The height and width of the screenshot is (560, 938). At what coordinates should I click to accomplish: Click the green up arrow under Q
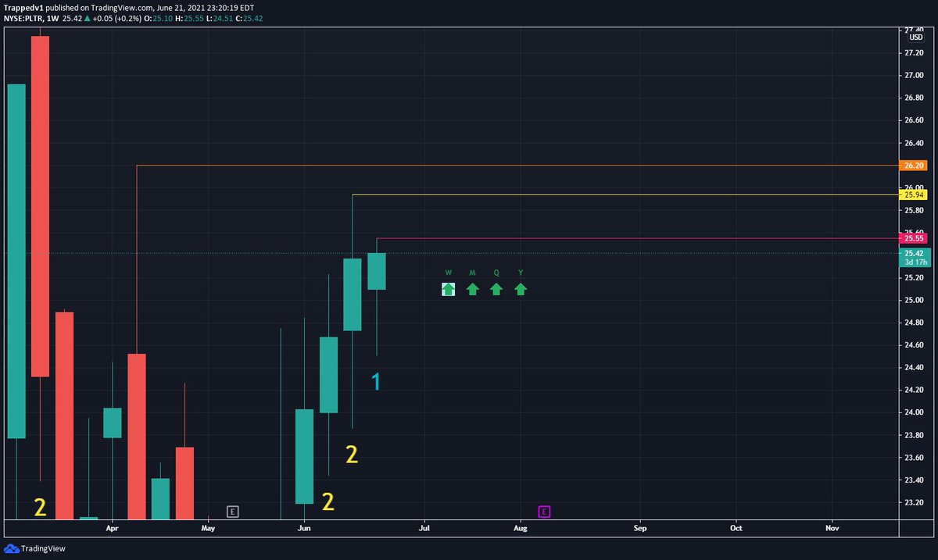point(496,289)
